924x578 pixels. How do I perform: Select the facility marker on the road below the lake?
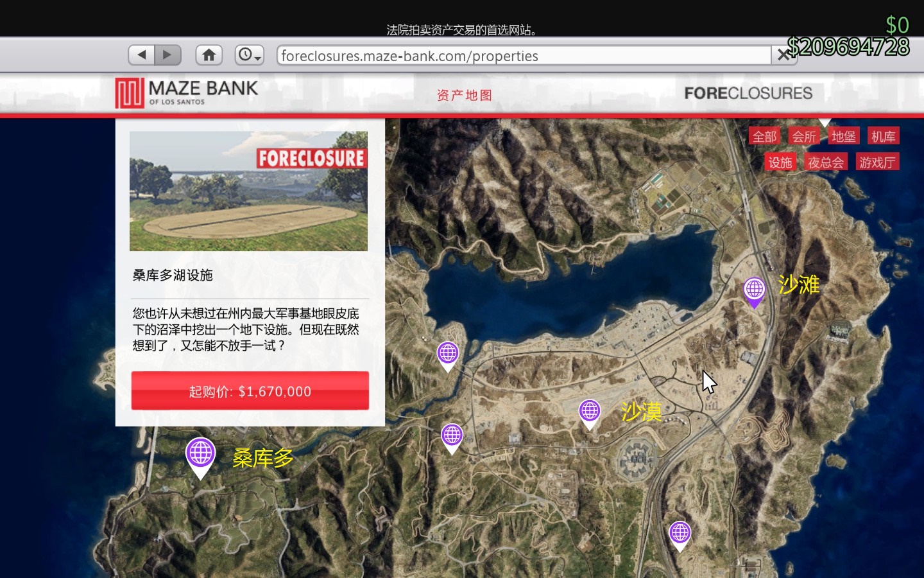pos(452,439)
